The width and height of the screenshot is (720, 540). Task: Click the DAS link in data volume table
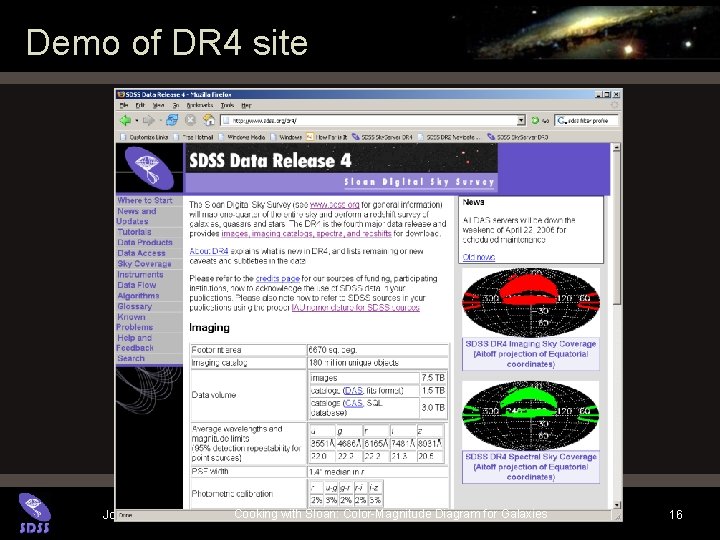point(354,390)
